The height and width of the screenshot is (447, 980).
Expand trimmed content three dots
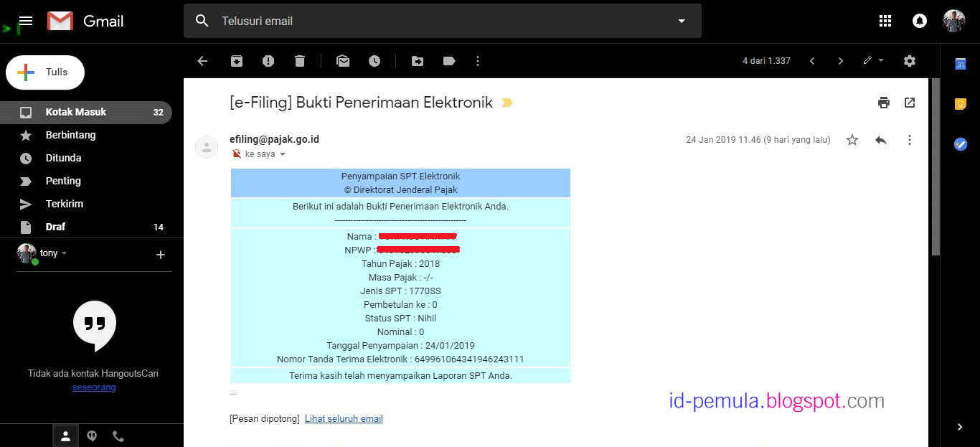(x=234, y=393)
